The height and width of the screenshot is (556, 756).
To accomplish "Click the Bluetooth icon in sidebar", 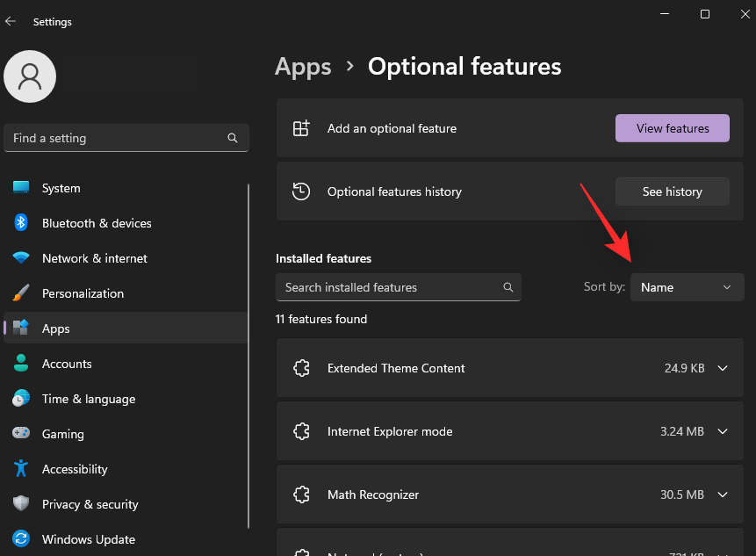I will pyautogui.click(x=21, y=223).
